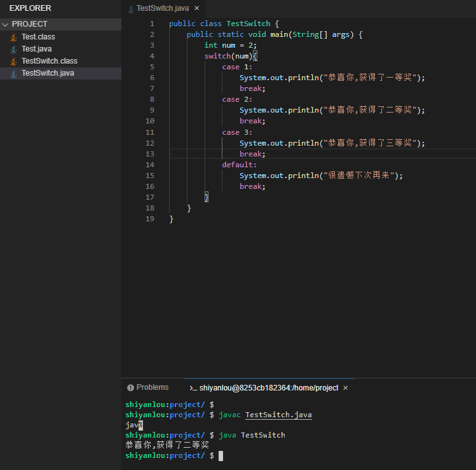The height and width of the screenshot is (470, 476).
Task: Click 'java TestSwitch' command in terminal
Action: pos(252,435)
